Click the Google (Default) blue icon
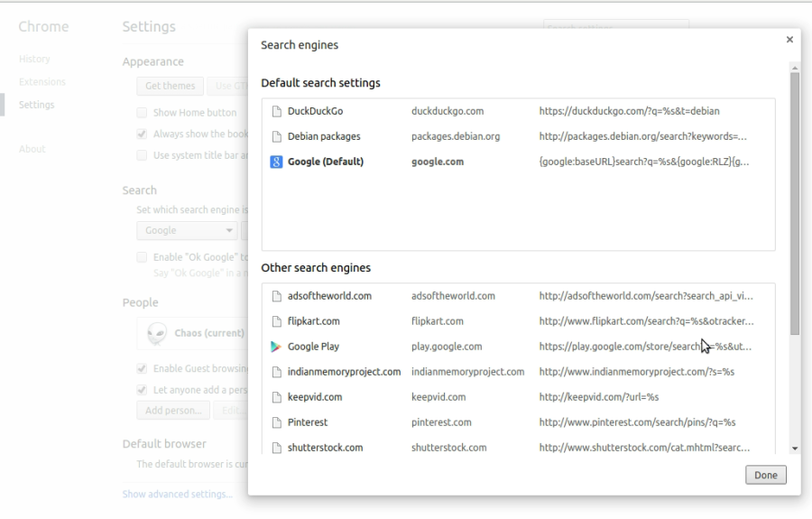The width and height of the screenshot is (812, 519). tap(277, 162)
